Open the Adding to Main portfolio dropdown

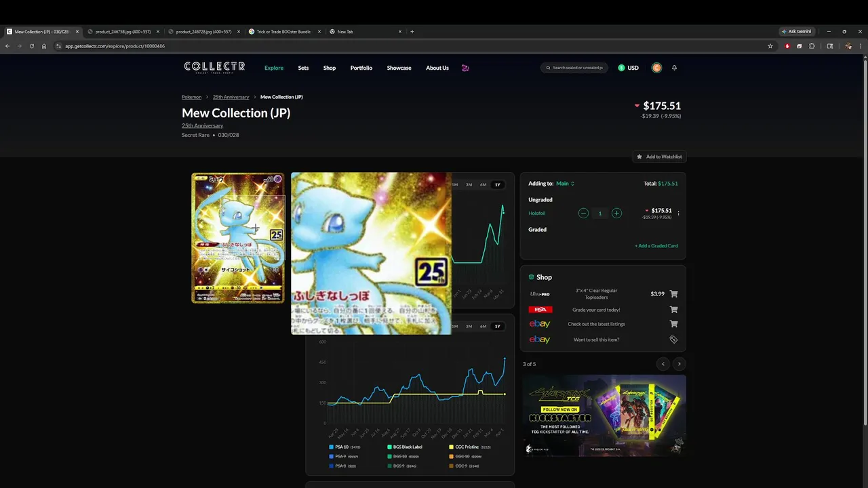[565, 184]
